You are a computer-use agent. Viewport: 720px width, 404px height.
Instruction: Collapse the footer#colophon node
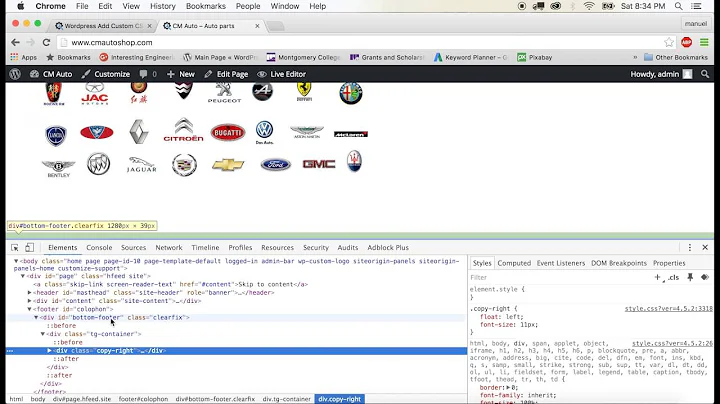29,309
